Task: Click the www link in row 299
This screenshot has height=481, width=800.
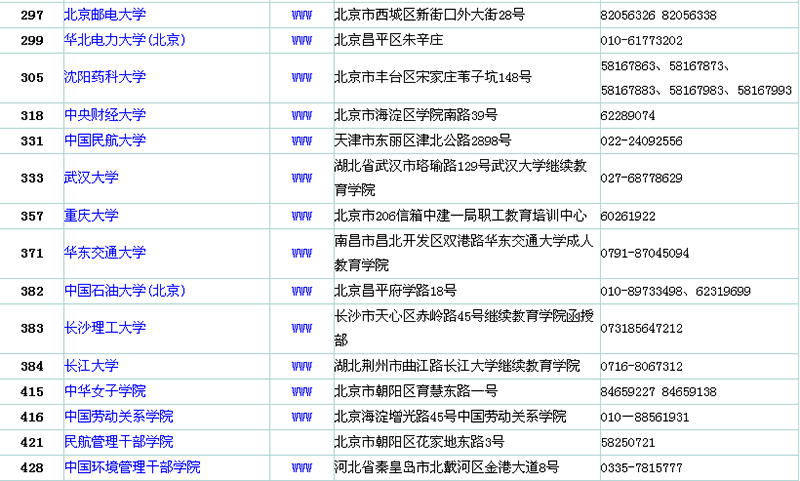Action: point(302,41)
